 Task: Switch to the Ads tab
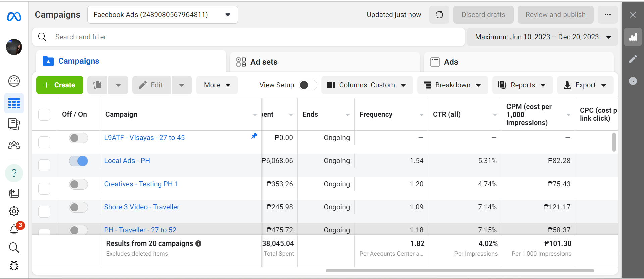coord(519,62)
